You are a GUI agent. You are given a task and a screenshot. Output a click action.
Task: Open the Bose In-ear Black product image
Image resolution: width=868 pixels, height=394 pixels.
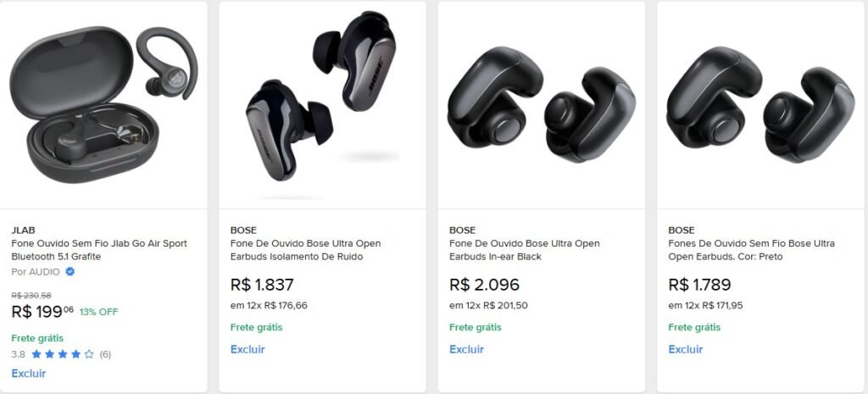click(x=541, y=104)
